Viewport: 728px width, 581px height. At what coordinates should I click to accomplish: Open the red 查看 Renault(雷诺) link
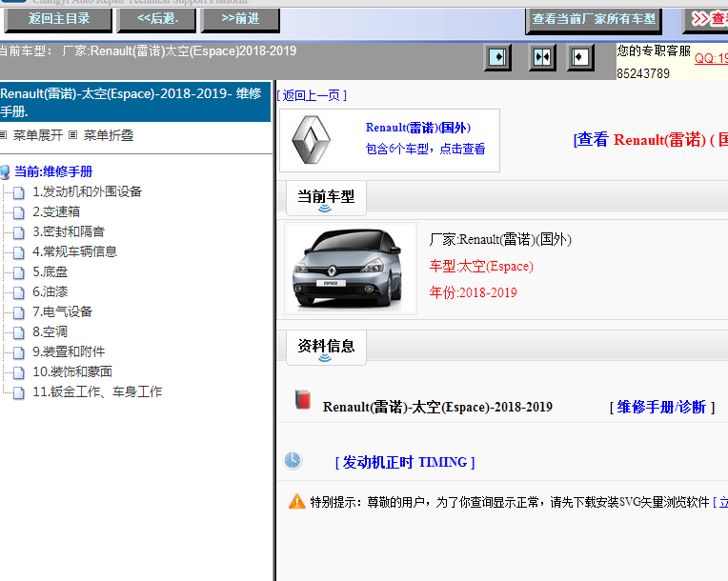650,140
